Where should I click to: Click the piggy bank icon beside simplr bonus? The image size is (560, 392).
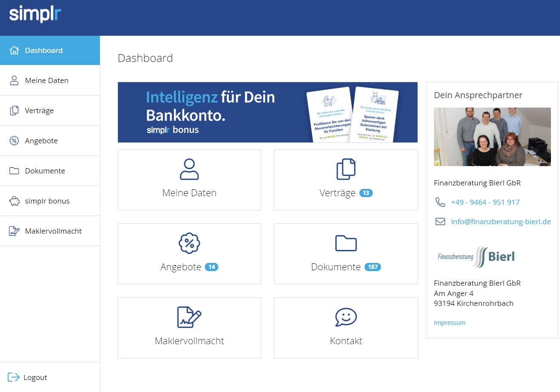click(x=14, y=201)
